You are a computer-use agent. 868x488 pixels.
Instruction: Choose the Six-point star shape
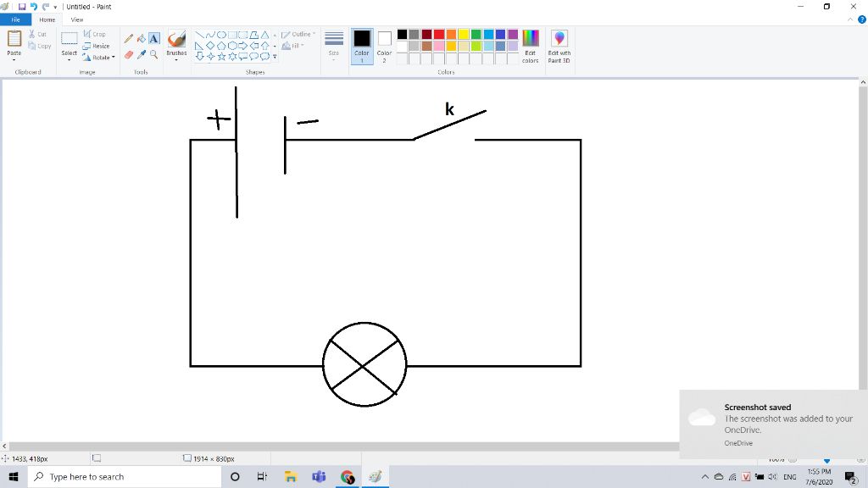(x=232, y=56)
